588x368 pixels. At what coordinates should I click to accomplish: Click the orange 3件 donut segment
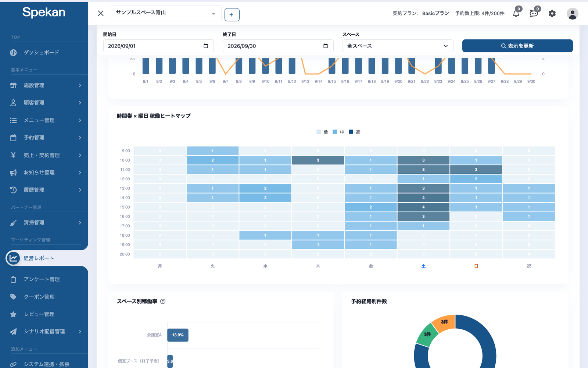445,322
